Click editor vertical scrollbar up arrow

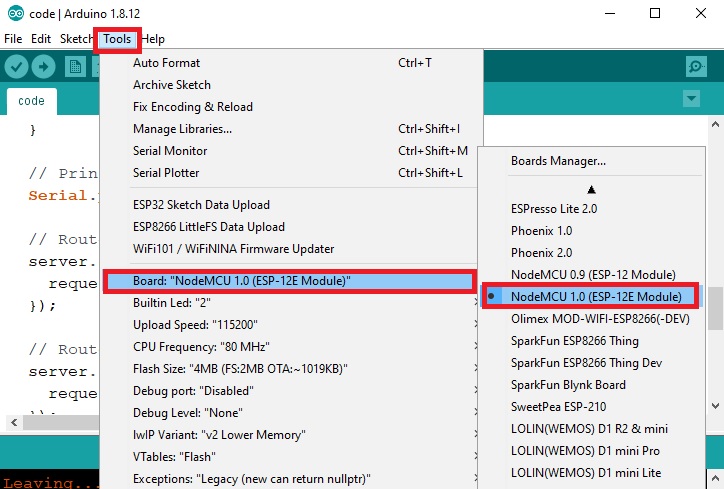pos(715,124)
